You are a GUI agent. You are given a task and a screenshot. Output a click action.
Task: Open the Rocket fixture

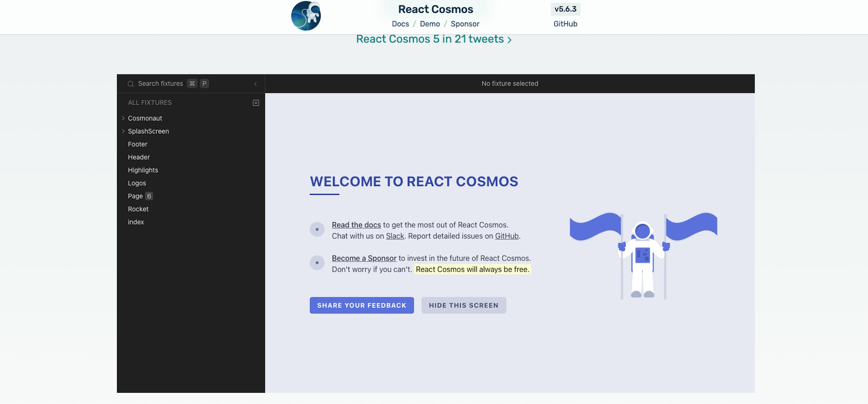(138, 209)
